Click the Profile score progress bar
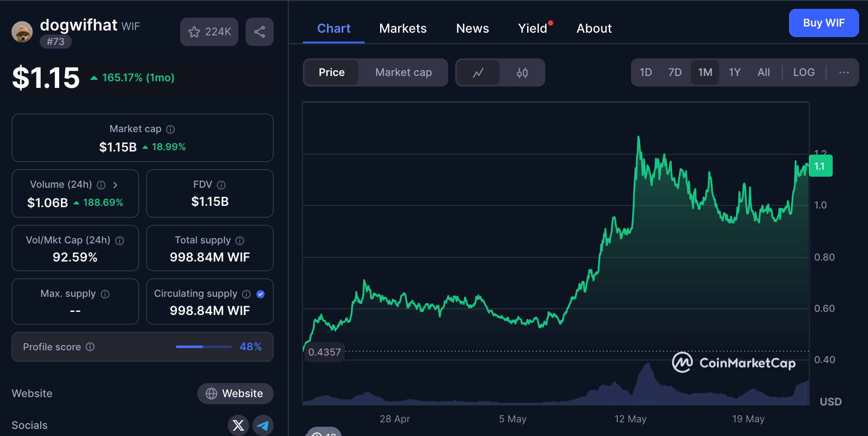Screen dimensions: 868x436 click(204, 347)
